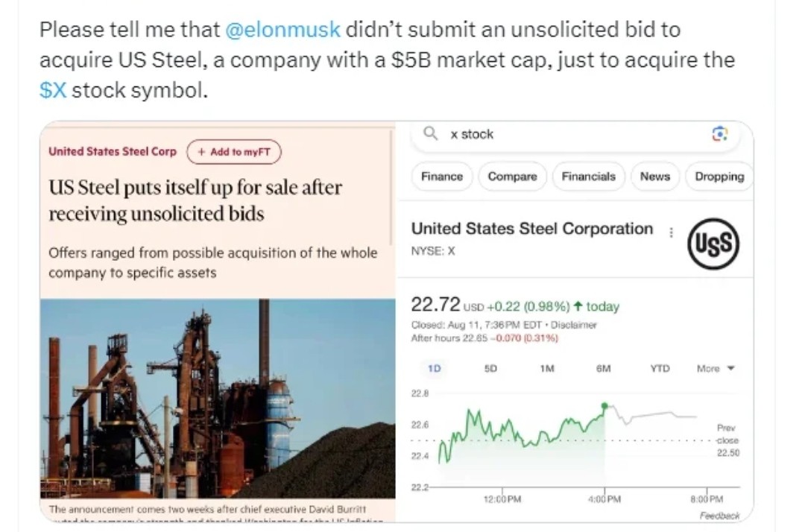Expand the More time range dropdown
The image size is (805, 532).
(x=716, y=368)
